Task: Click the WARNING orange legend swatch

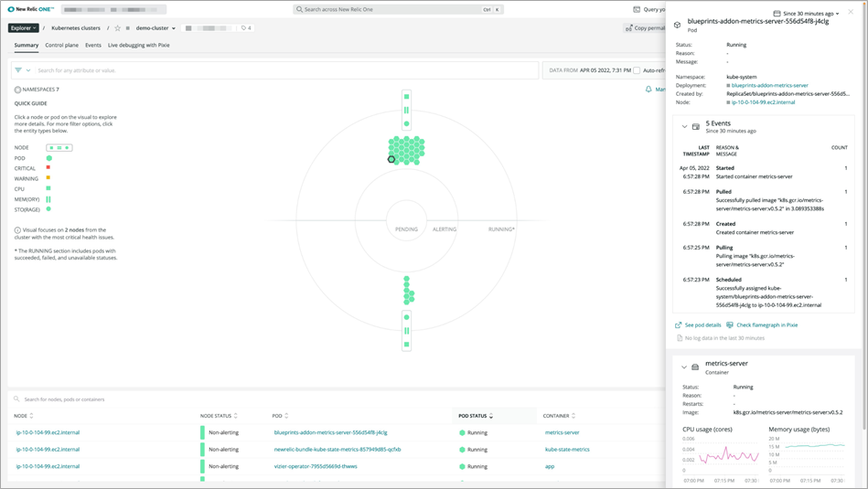Action: (x=48, y=177)
